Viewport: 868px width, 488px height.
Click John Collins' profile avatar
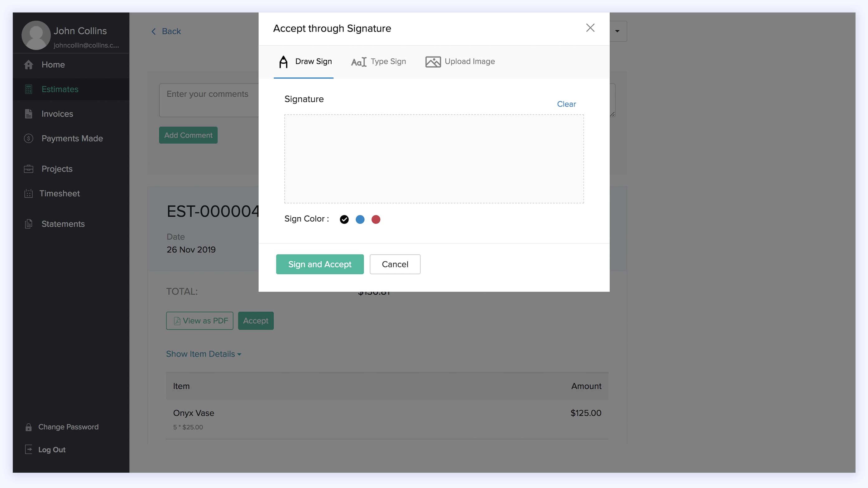click(x=36, y=35)
